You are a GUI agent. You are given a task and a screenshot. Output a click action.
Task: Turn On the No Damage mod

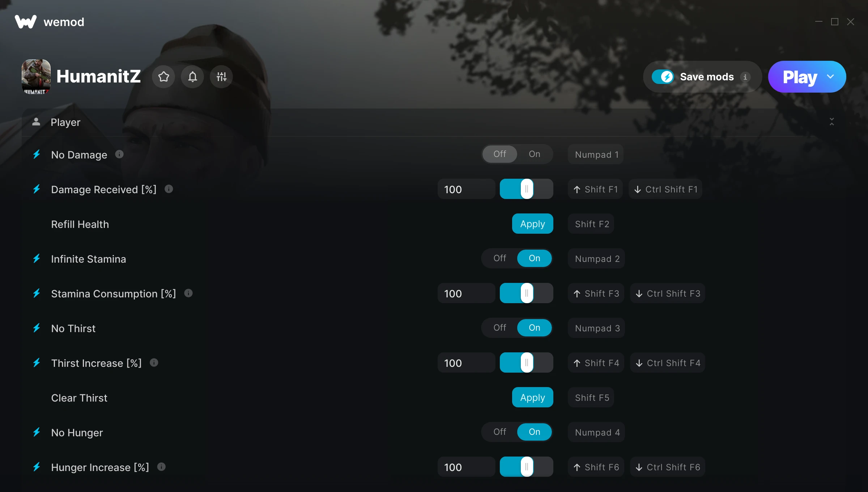pos(535,154)
